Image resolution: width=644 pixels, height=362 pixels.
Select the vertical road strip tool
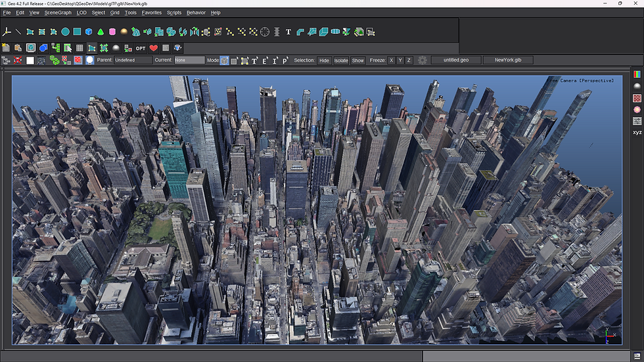click(277, 32)
